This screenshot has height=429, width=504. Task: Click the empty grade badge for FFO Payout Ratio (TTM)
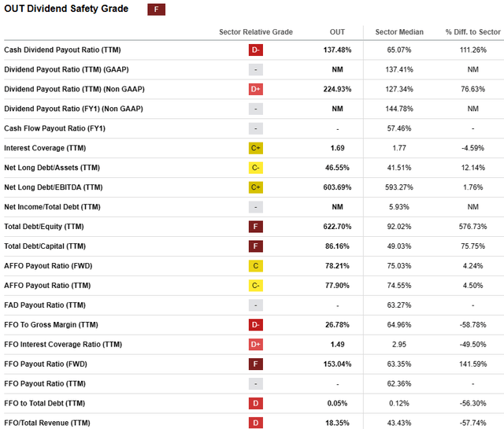tap(255, 383)
